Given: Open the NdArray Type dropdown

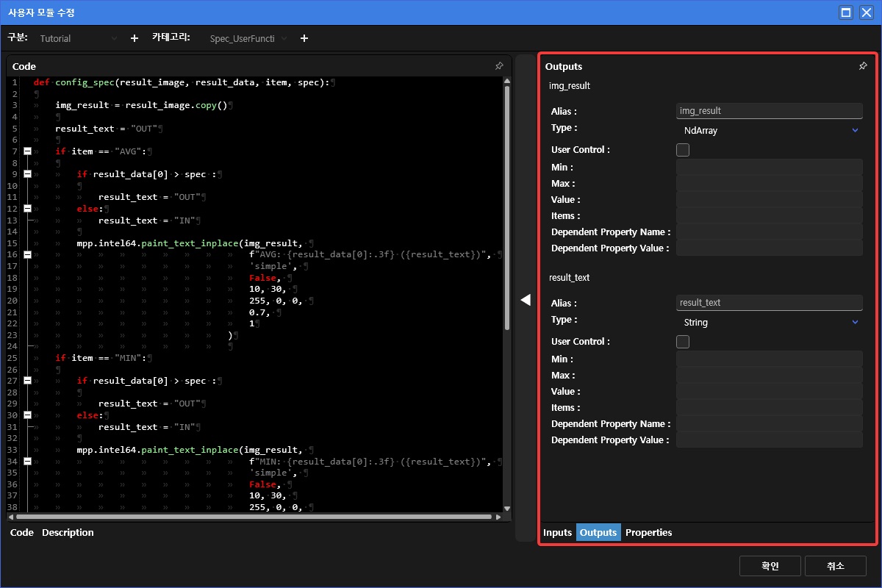Looking at the screenshot, I should coord(768,131).
